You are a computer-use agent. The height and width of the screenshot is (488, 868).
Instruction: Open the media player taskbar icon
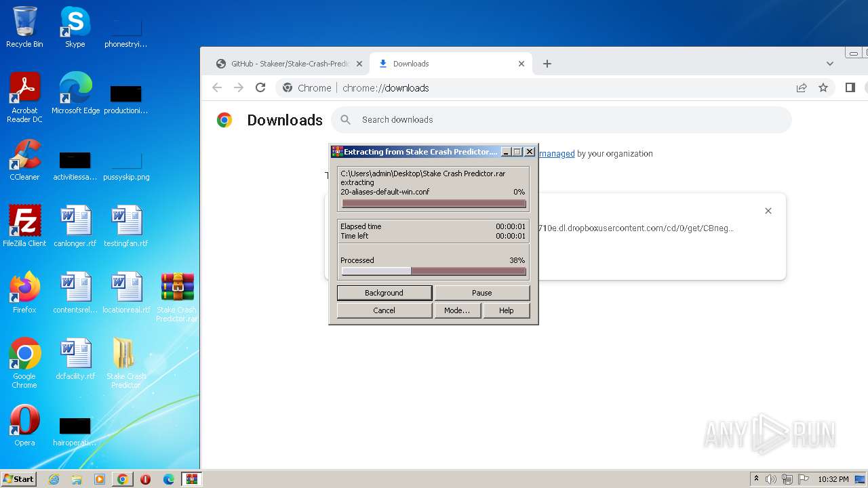pos(100,479)
